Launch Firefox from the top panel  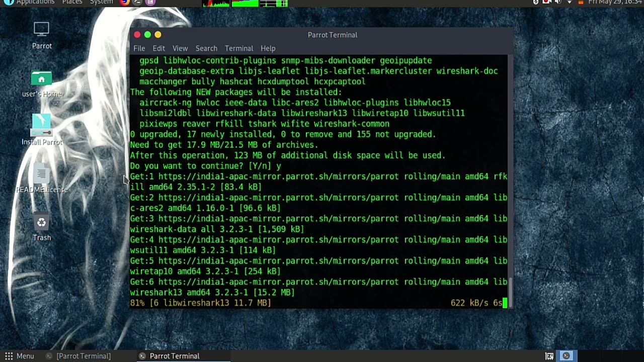[x=124, y=2]
